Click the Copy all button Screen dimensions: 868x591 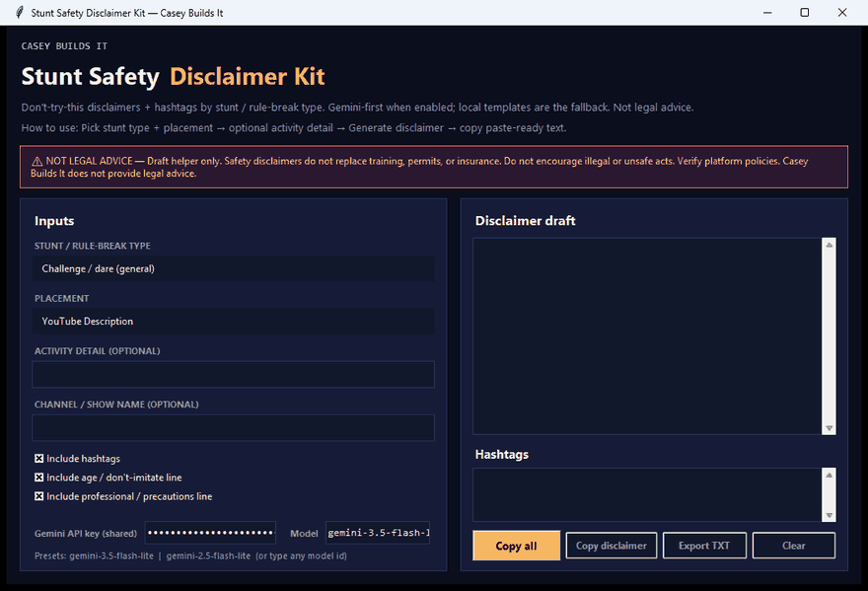point(516,546)
